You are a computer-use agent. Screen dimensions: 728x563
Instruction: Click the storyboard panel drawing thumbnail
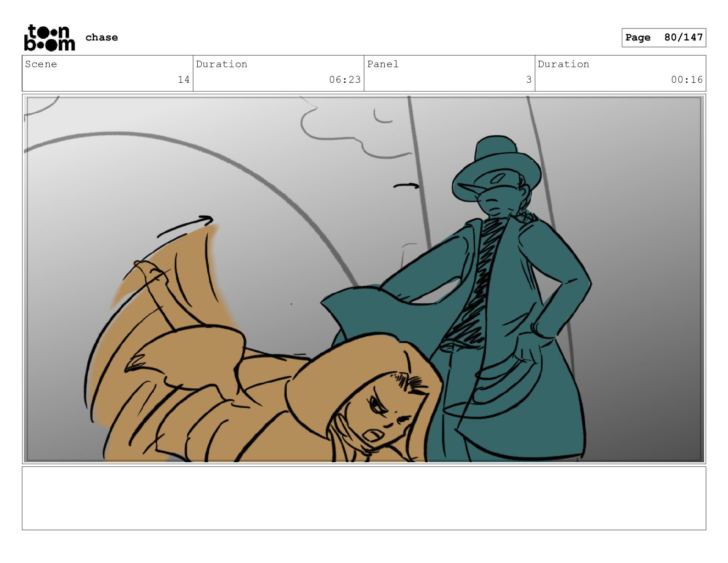[364, 279]
